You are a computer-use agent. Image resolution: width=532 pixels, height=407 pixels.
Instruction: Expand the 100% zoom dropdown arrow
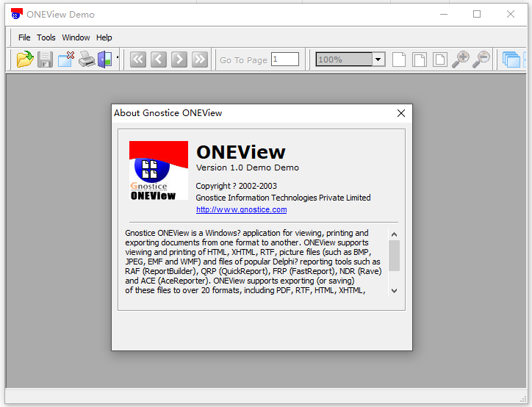coord(378,60)
